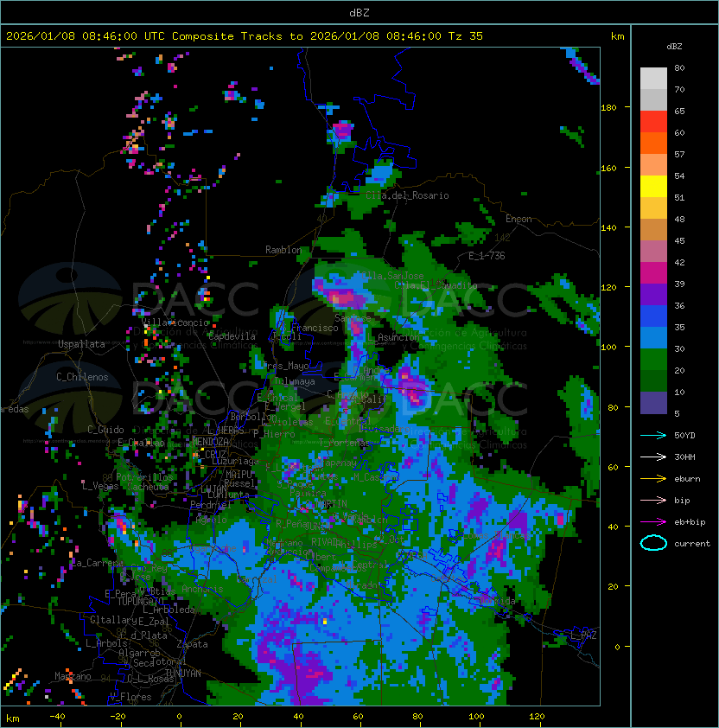Pick the yellow swatch between 54 and 51
Screen dimensions: 719x728
pos(653,186)
